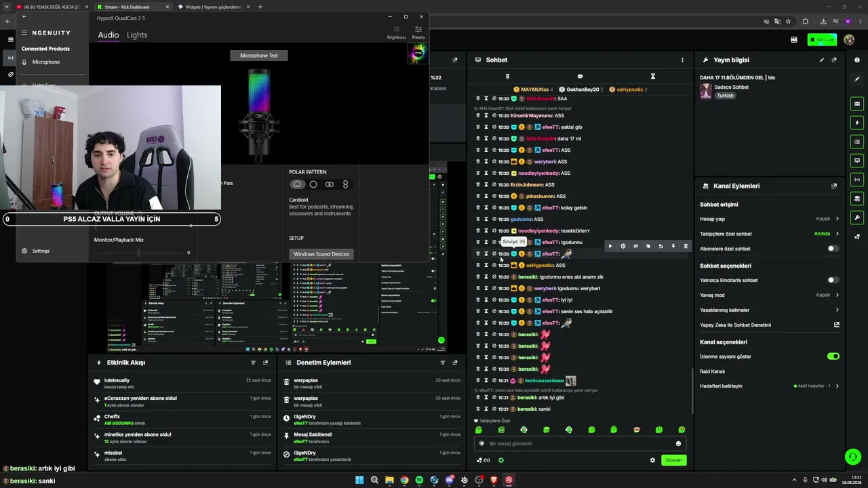Click Raid Kanalı option

click(713, 371)
